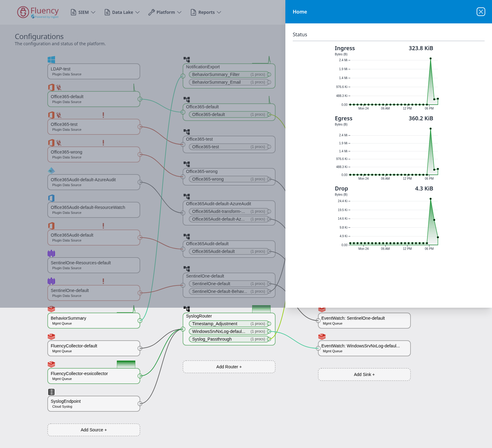Click the Azure icon above Office365Audit-default-AzureAudit source

tap(51, 170)
